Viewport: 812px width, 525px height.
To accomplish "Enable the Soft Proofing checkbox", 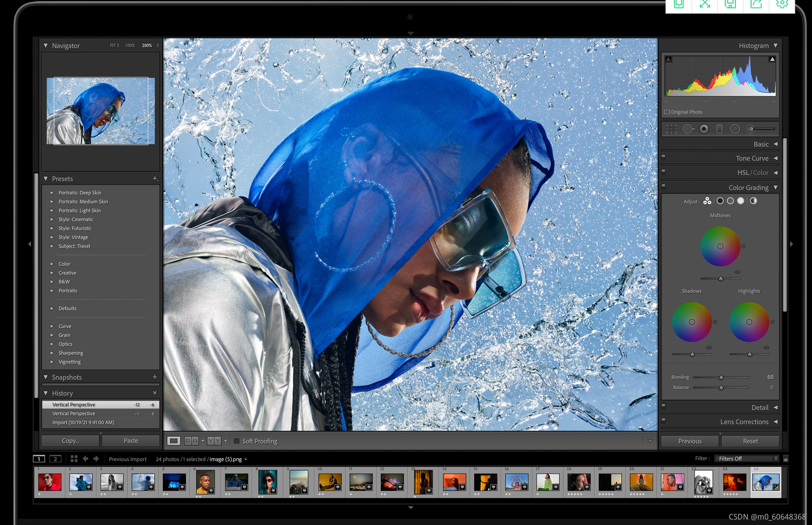I will coord(236,441).
